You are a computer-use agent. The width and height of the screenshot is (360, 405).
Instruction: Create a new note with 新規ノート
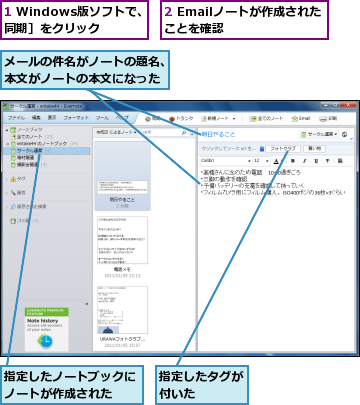pos(215,119)
